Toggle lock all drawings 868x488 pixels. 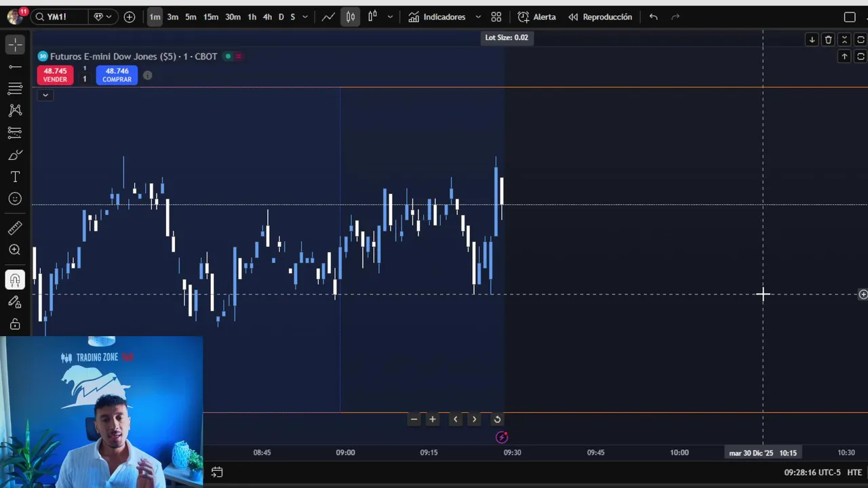click(x=15, y=325)
